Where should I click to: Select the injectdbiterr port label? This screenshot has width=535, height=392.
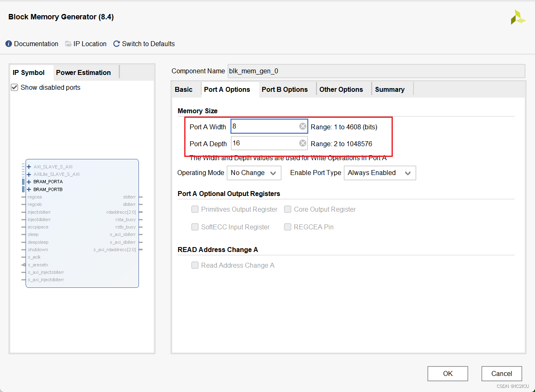click(x=39, y=219)
